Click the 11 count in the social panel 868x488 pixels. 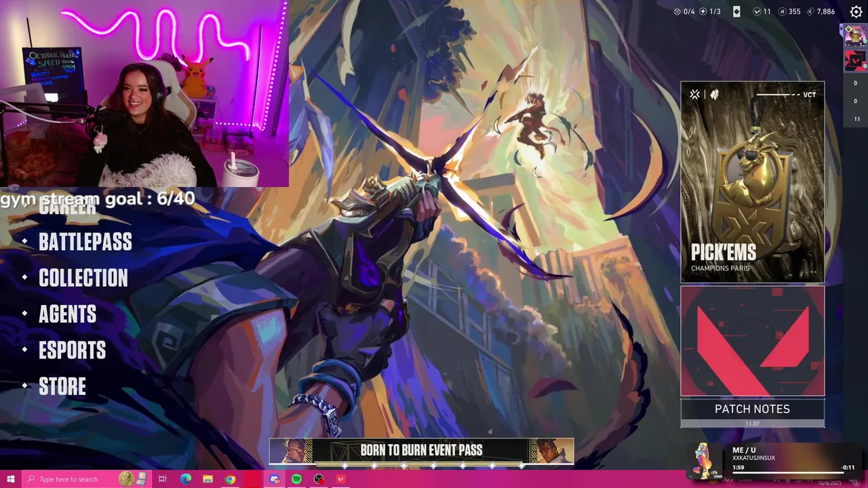[856, 119]
